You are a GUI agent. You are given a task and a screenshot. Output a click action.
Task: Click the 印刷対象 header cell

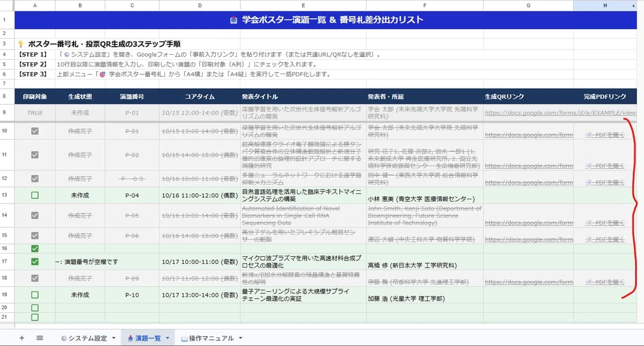point(35,97)
